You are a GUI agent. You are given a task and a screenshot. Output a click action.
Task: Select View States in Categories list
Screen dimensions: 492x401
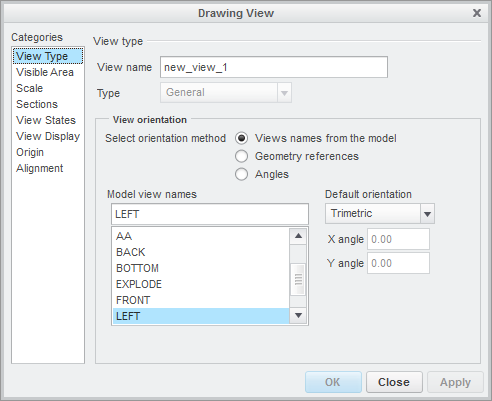(x=46, y=120)
